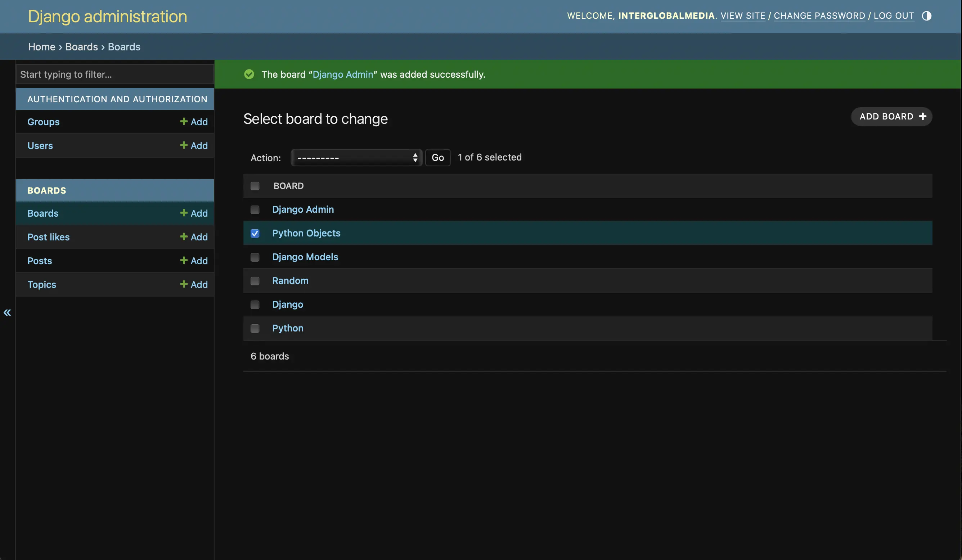Toggle the light/dark theme icon
This screenshot has height=560, width=962.
(x=926, y=16)
